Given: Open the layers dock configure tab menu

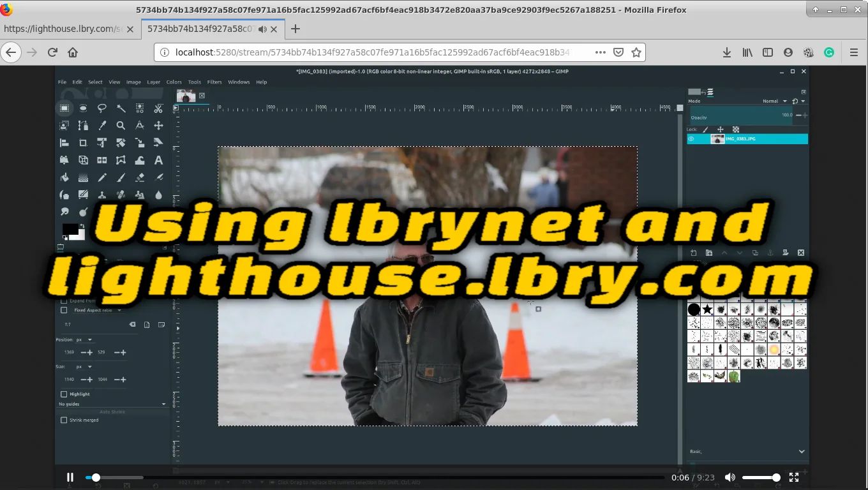Looking at the screenshot, I should [x=804, y=92].
